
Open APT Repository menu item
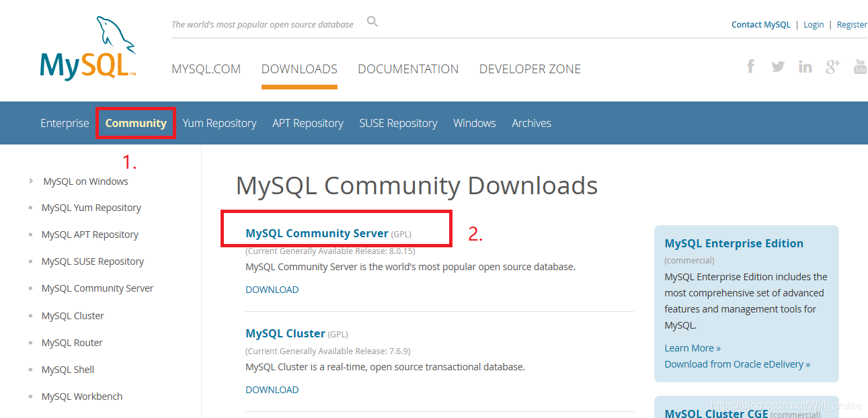tap(308, 123)
